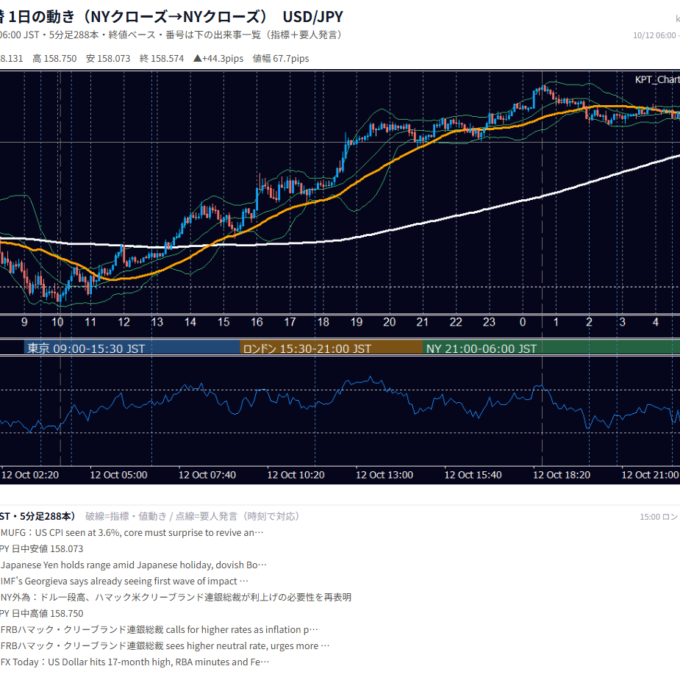Select the ▲+44.3pips change figure
Image resolution: width=680 pixels, height=680 pixels.
[x=218, y=59]
